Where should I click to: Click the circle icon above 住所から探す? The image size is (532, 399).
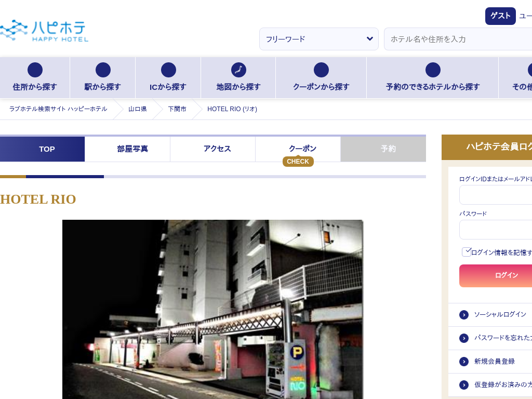click(x=35, y=70)
